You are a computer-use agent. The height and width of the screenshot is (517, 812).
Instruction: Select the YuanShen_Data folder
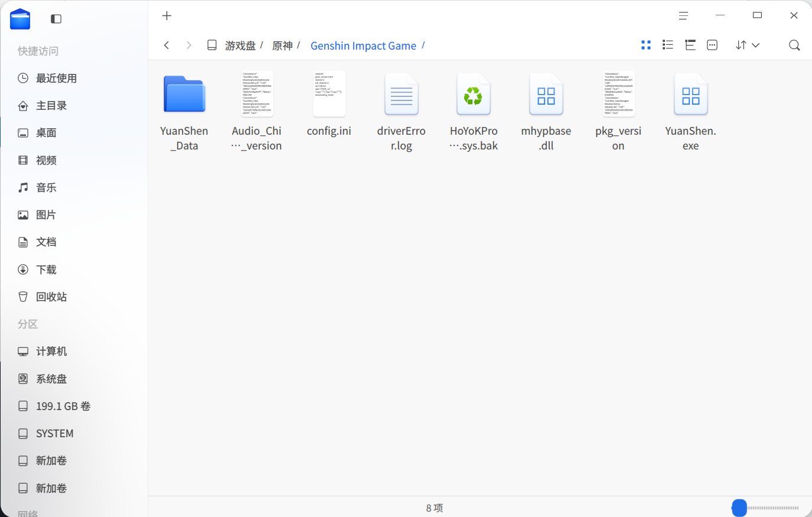(x=184, y=112)
